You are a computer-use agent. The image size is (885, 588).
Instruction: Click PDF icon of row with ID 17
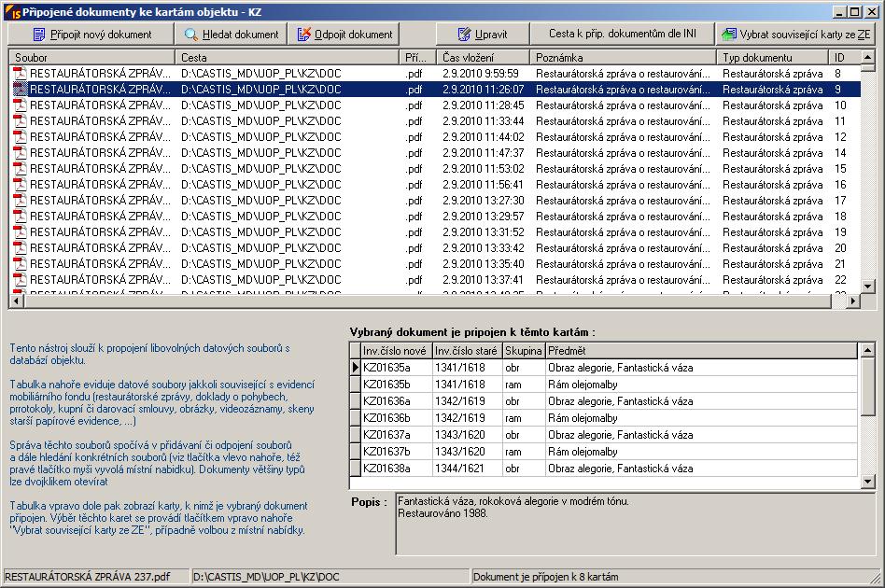click(21, 200)
